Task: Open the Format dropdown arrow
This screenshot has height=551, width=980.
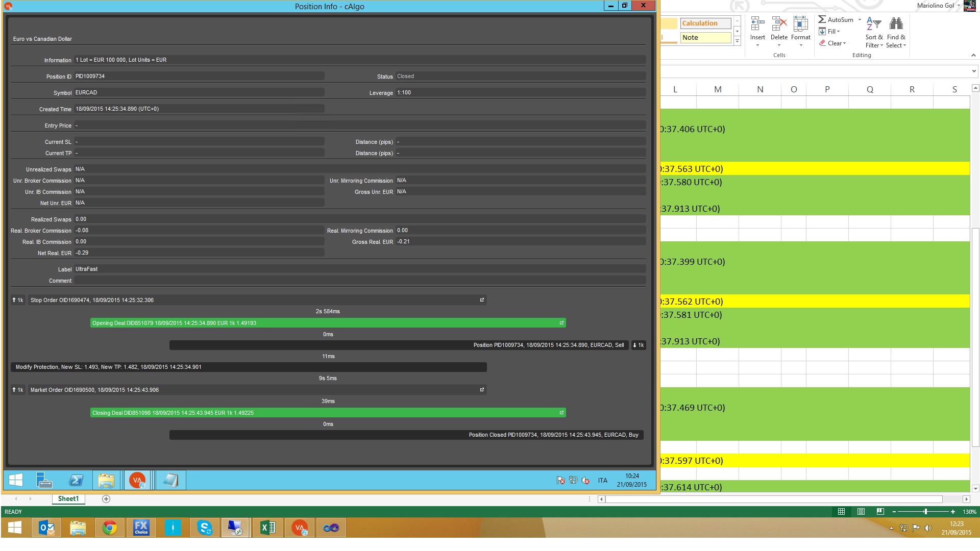Action: pos(801,45)
